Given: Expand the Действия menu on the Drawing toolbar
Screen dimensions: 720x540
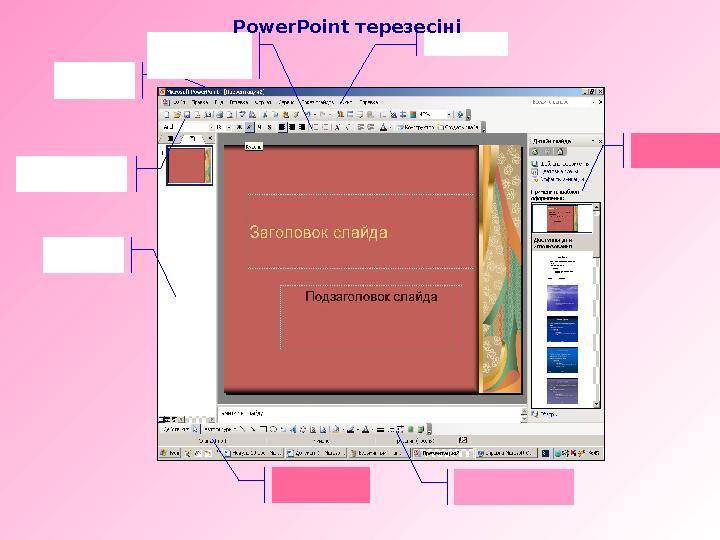Looking at the screenshot, I should (x=176, y=429).
